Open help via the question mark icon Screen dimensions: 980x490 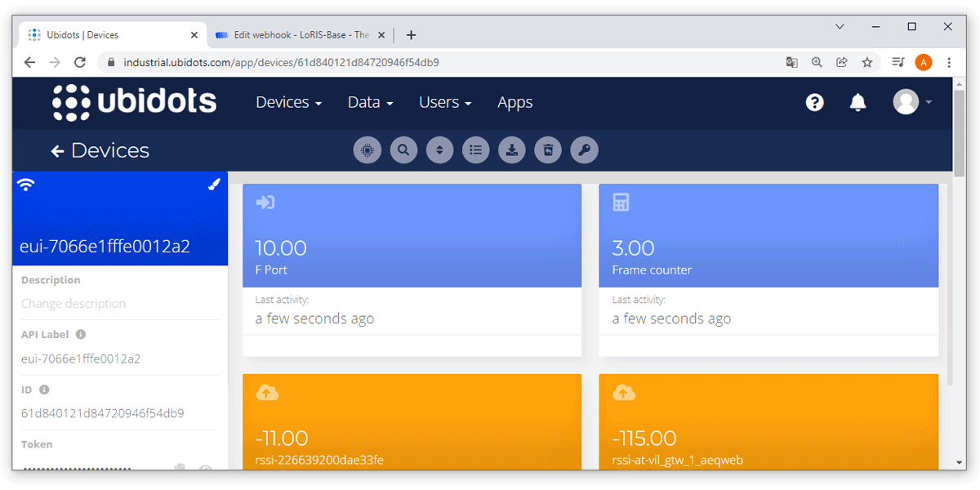(x=814, y=102)
